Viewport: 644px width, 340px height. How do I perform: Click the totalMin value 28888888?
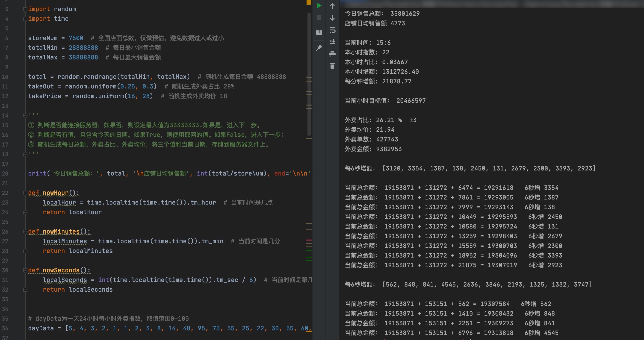point(83,47)
